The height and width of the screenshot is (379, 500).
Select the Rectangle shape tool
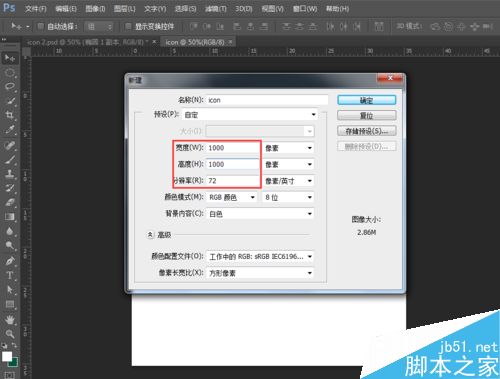10,304
